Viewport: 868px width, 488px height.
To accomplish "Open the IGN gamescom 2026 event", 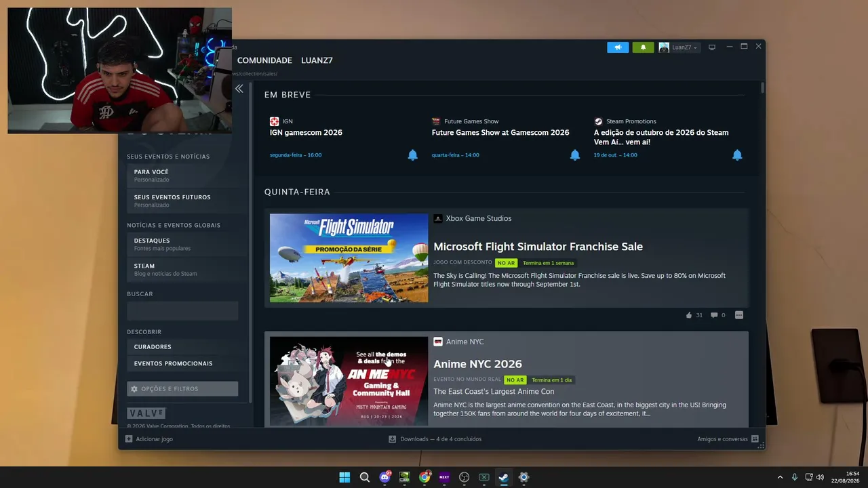I will click(306, 133).
